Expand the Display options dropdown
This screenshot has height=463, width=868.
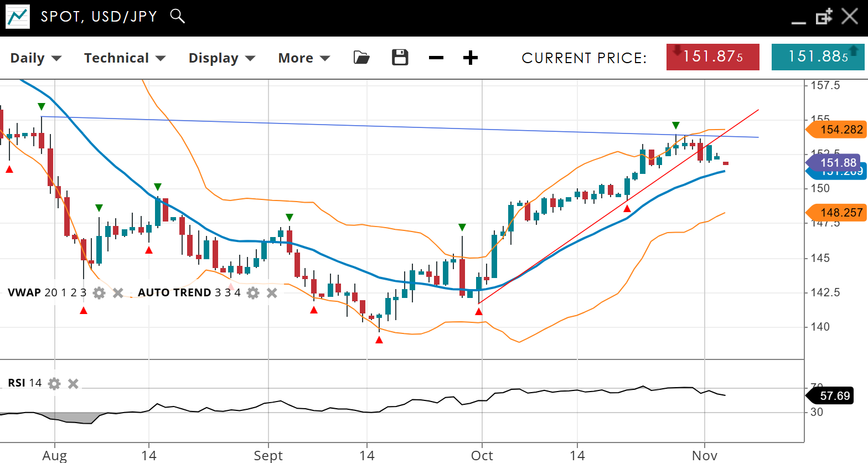pos(221,58)
